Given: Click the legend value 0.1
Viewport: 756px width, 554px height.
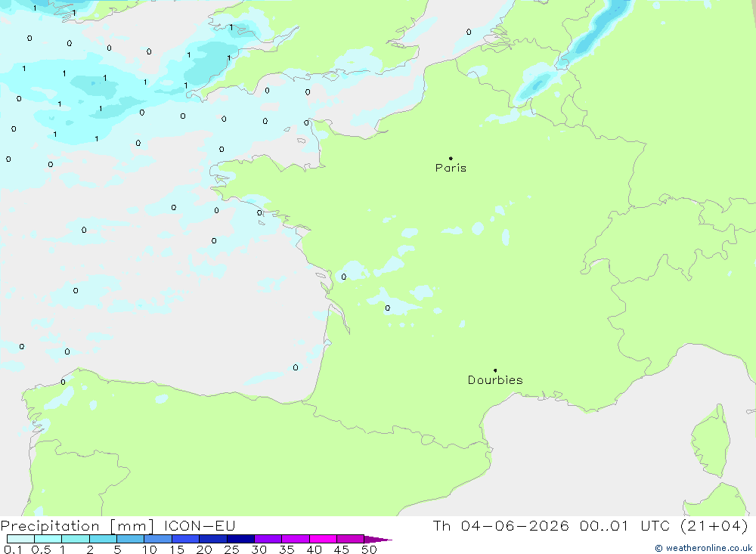Looking at the screenshot, I should point(13,549).
